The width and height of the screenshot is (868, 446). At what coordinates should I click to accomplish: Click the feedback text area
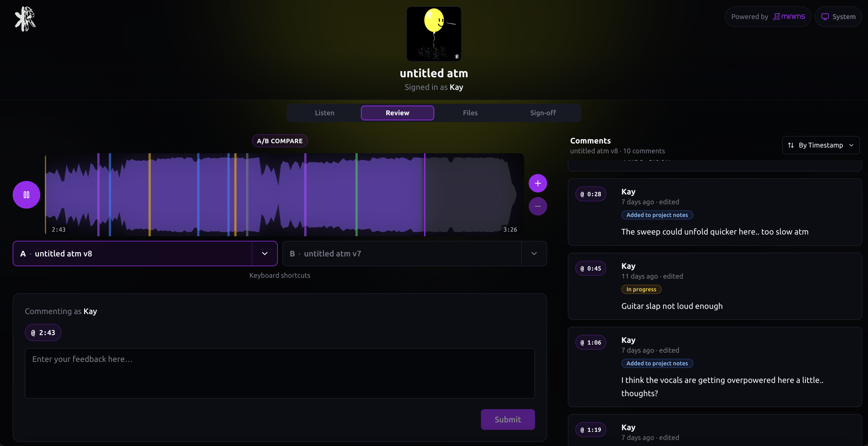(280, 373)
